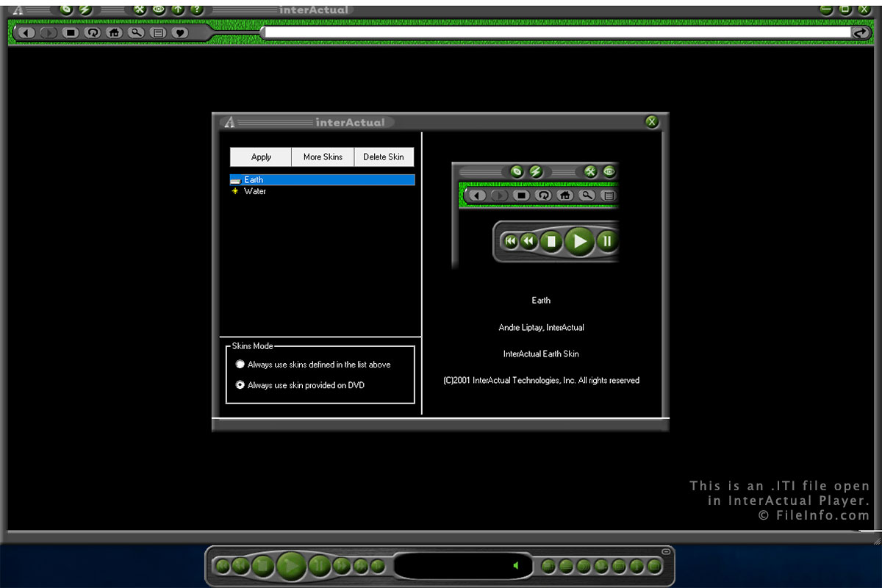The height and width of the screenshot is (588, 882).
Task: Click the Earth skin preview image
Action: click(x=536, y=215)
